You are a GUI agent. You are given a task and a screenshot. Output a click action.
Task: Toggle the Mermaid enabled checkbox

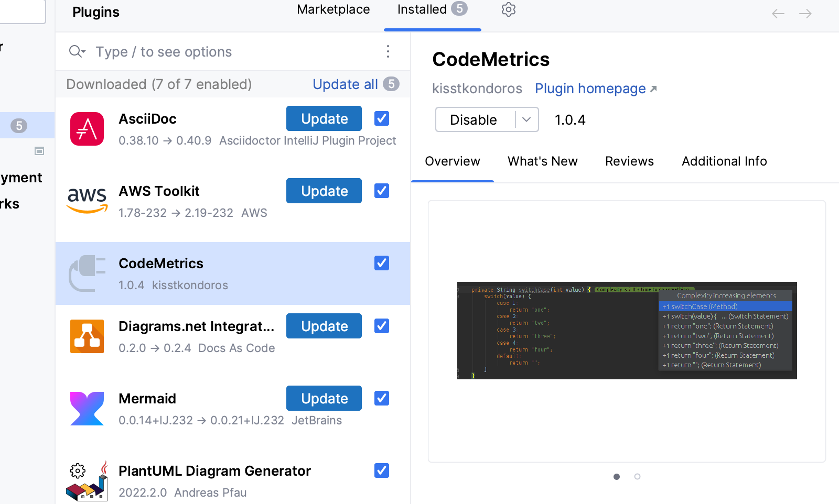pyautogui.click(x=382, y=398)
